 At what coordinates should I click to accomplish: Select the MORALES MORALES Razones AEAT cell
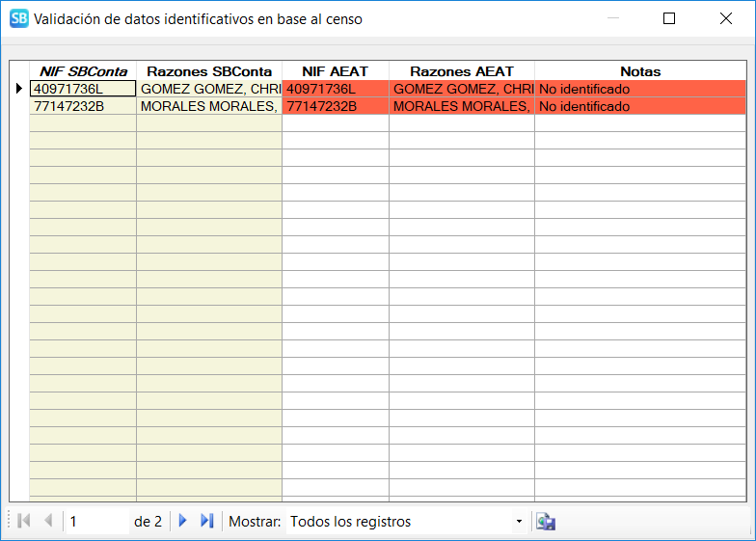coord(462,106)
